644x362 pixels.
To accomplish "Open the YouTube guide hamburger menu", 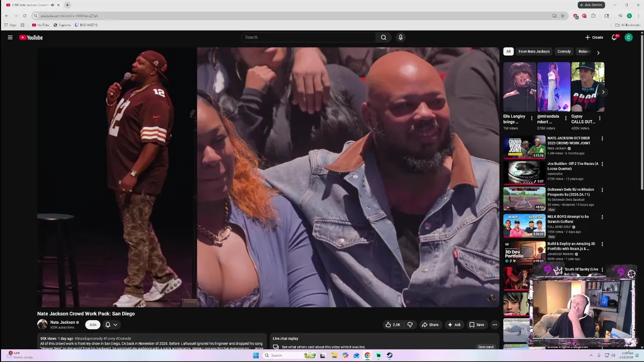I will point(10,37).
